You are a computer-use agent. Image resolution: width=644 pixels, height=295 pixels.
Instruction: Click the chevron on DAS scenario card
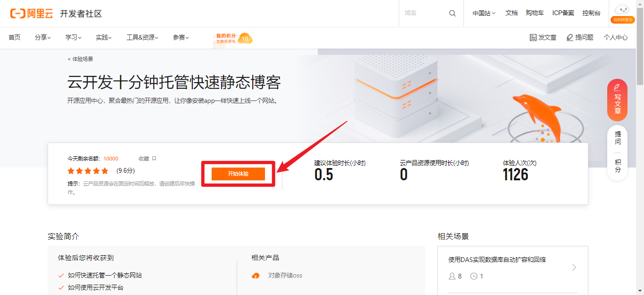(574, 268)
